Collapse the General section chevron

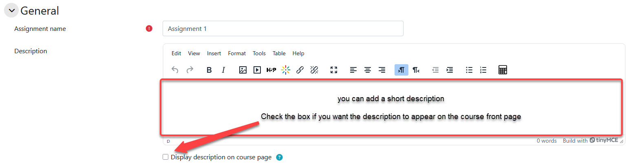coord(11,11)
